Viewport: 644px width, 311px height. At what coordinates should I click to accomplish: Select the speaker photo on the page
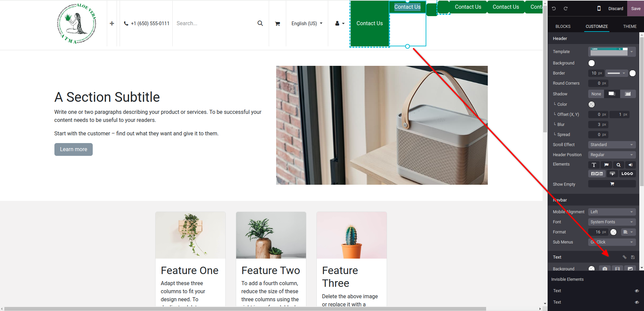[382, 125]
